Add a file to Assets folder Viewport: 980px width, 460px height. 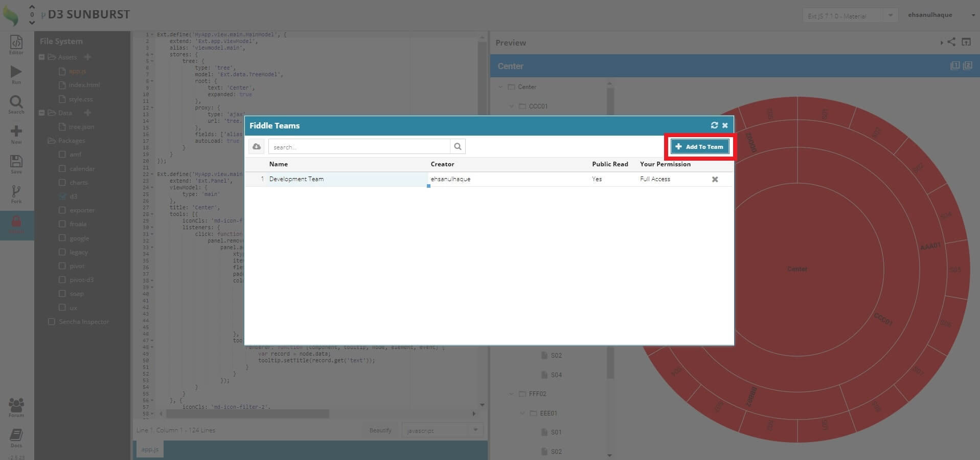pyautogui.click(x=87, y=57)
